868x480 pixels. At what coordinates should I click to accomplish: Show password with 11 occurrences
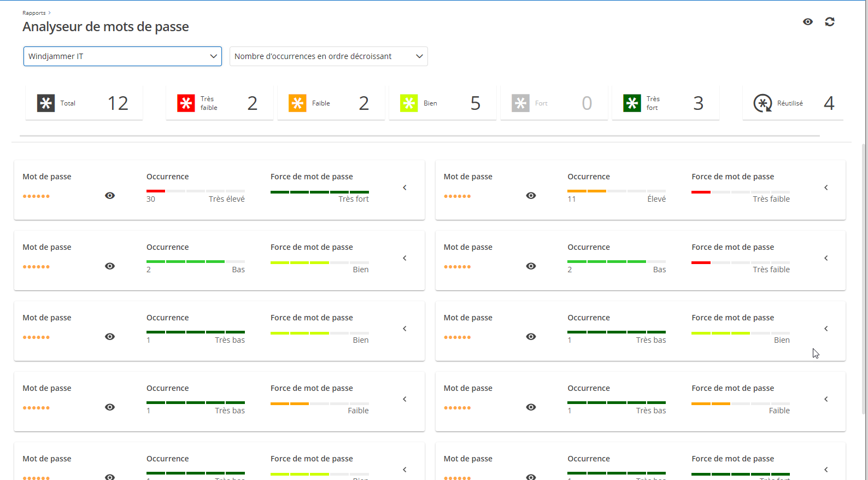[531, 196]
